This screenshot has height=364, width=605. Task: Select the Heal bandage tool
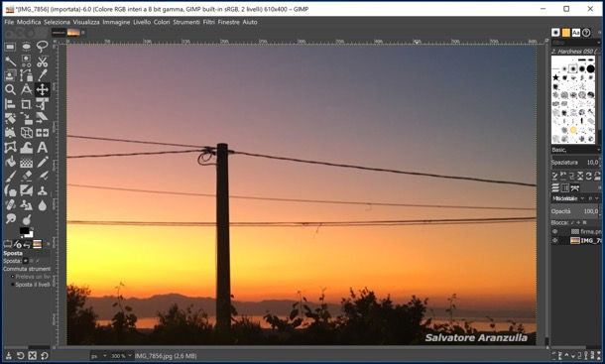pos(10,204)
